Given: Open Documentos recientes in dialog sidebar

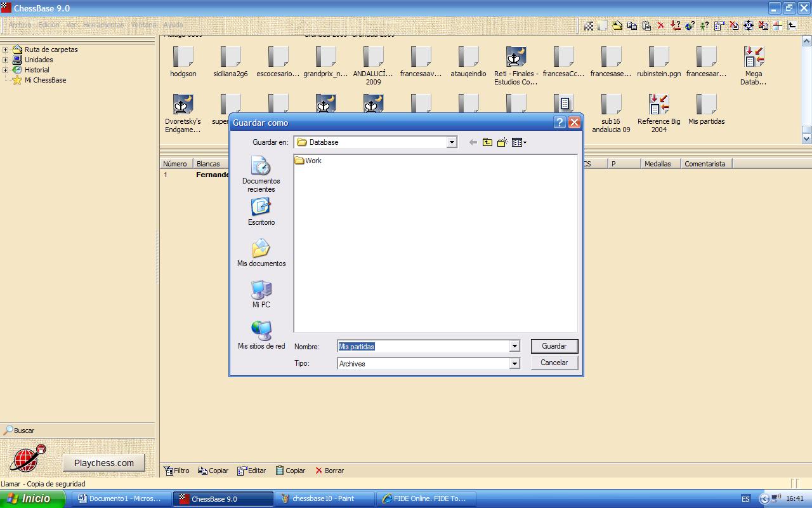Looking at the screenshot, I should pos(261,175).
